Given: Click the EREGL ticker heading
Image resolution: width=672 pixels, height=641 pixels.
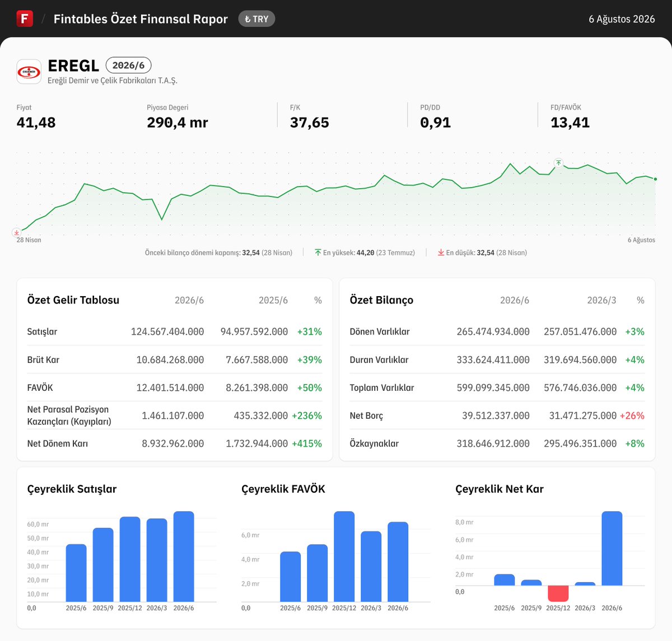Looking at the screenshot, I should pyautogui.click(x=73, y=65).
